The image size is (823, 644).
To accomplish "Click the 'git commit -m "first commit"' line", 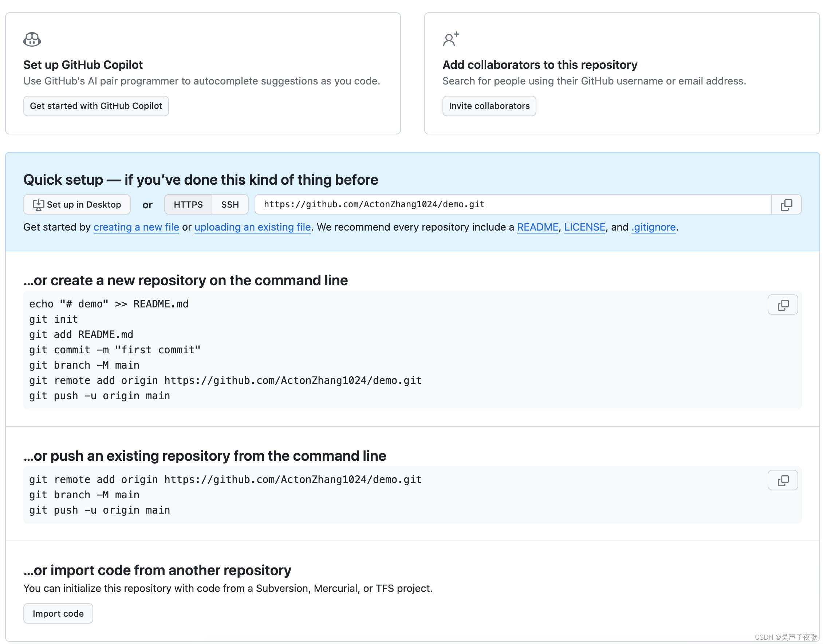I will click(x=115, y=350).
